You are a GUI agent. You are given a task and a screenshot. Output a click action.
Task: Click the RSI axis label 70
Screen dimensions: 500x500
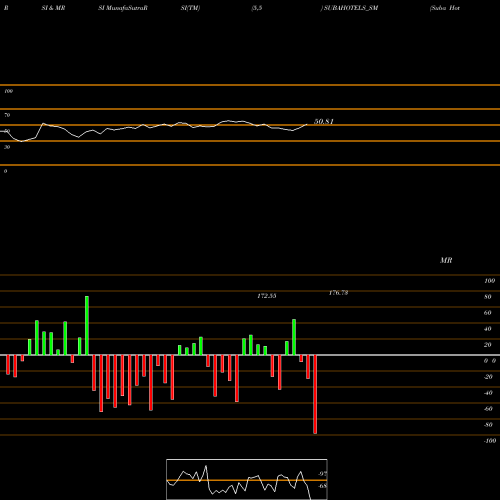click(x=7, y=115)
